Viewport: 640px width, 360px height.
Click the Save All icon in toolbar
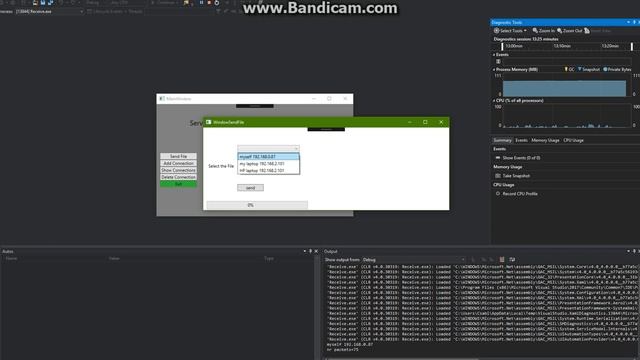[x=50, y=3]
